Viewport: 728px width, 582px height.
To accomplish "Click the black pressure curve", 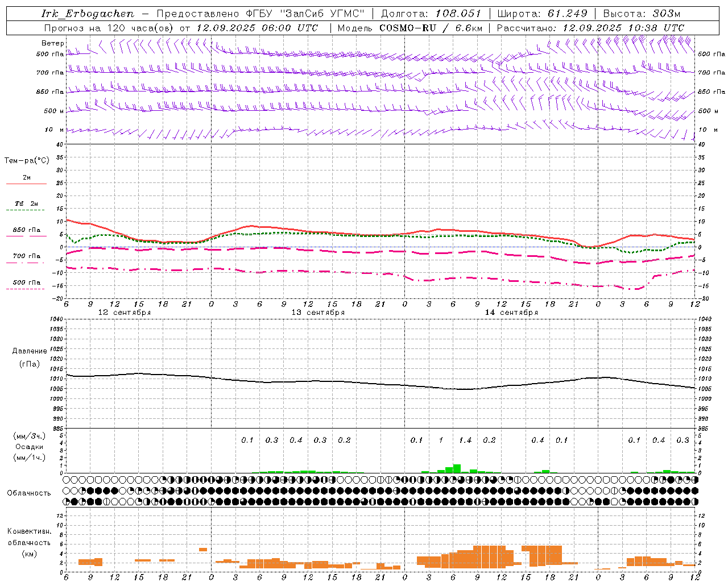I will point(381,383).
